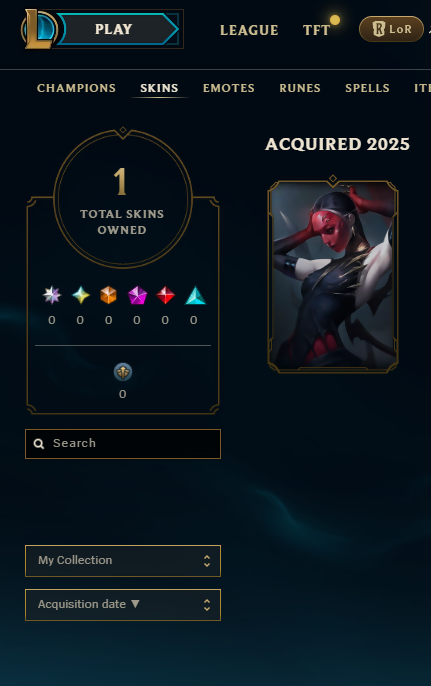The image size is (431, 686).
Task: Click into the Search skins field
Action: tap(123, 444)
